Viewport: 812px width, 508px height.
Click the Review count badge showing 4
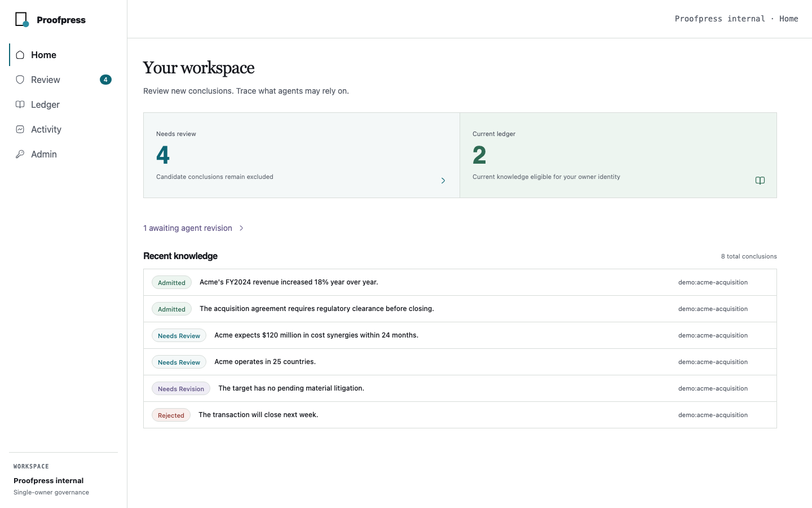[105, 80]
